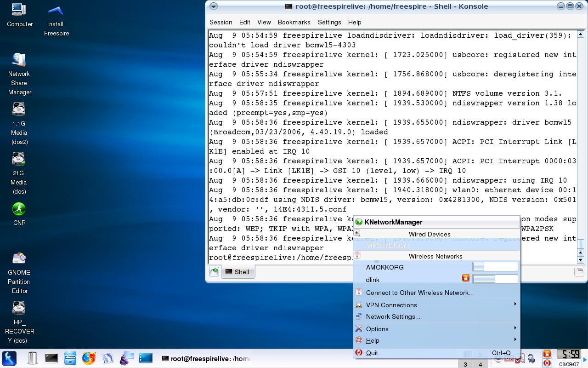The width and height of the screenshot is (588, 368).
Task: Open GNOME Partition Editor desktop icon
Action: [x=19, y=272]
